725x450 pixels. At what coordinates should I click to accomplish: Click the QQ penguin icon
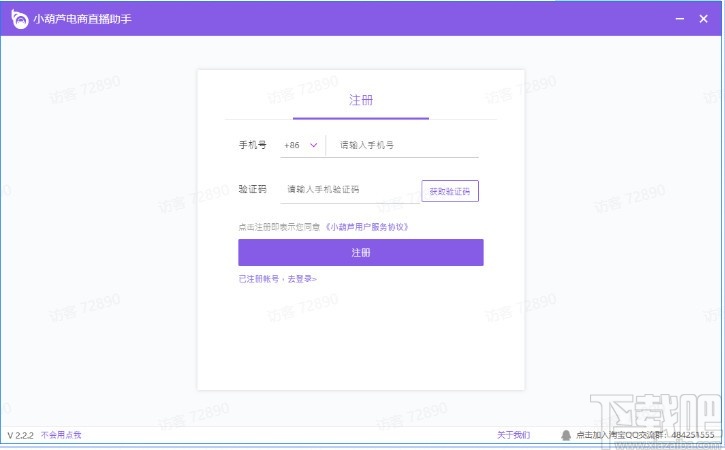(565, 435)
